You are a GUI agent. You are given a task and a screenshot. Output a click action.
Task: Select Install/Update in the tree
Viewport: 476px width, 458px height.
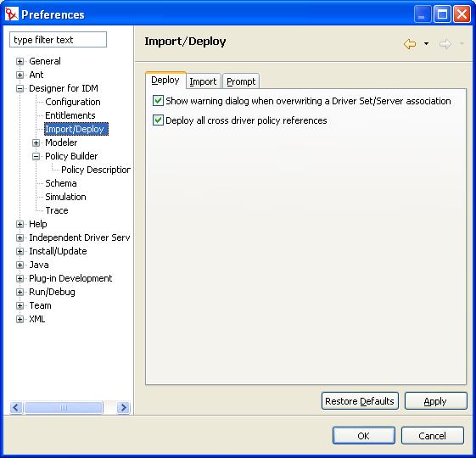[x=58, y=251]
